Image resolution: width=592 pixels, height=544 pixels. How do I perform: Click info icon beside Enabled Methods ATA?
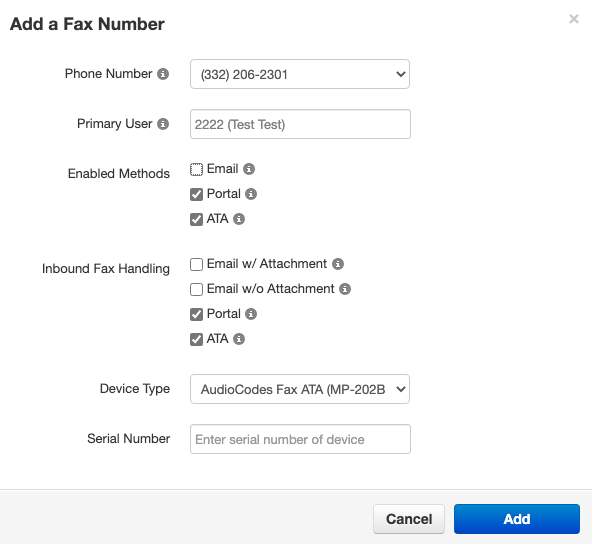(239, 219)
